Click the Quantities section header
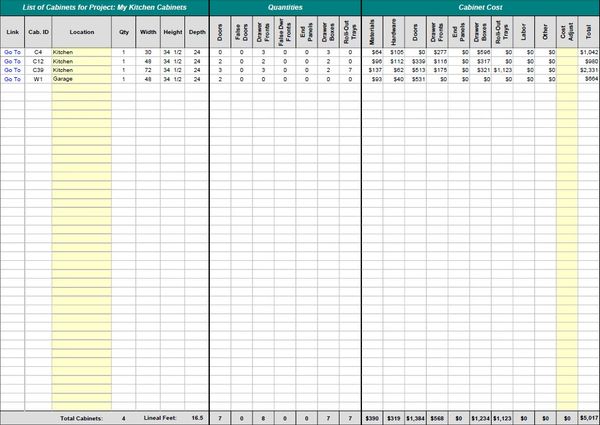The height and width of the screenshot is (425, 600). pos(284,7)
